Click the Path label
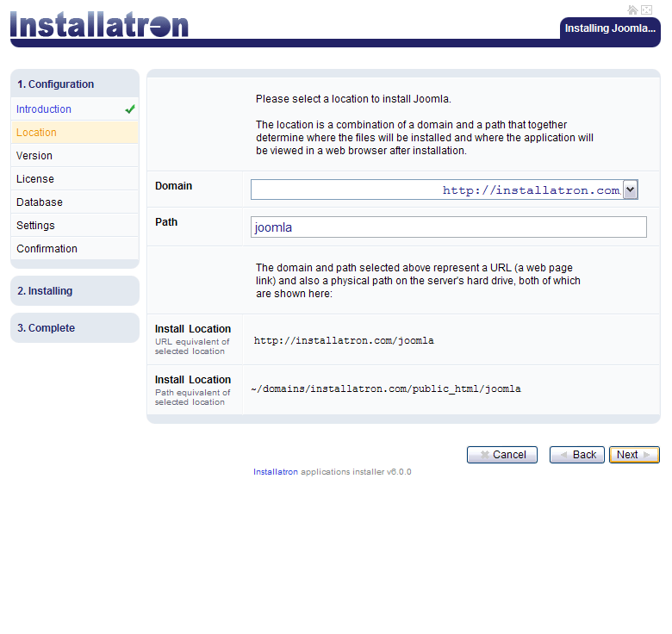The image size is (672, 634). coord(166,222)
